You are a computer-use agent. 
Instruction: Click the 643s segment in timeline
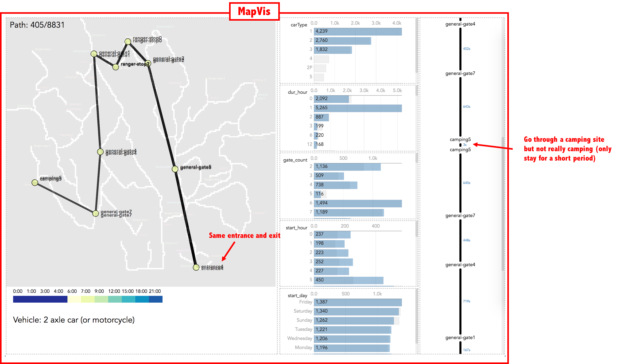pyautogui.click(x=460, y=106)
